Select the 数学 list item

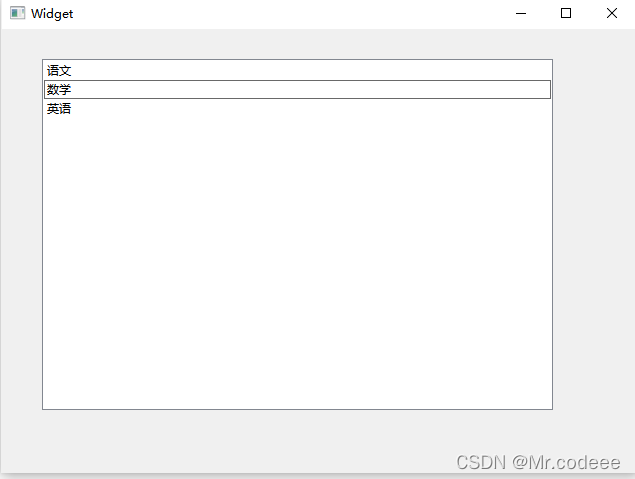[297, 89]
